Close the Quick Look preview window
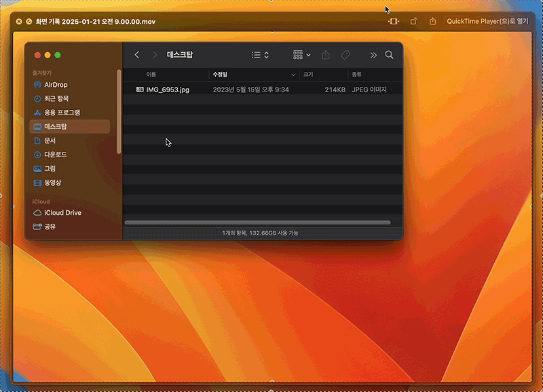543x392 pixels. pos(19,22)
